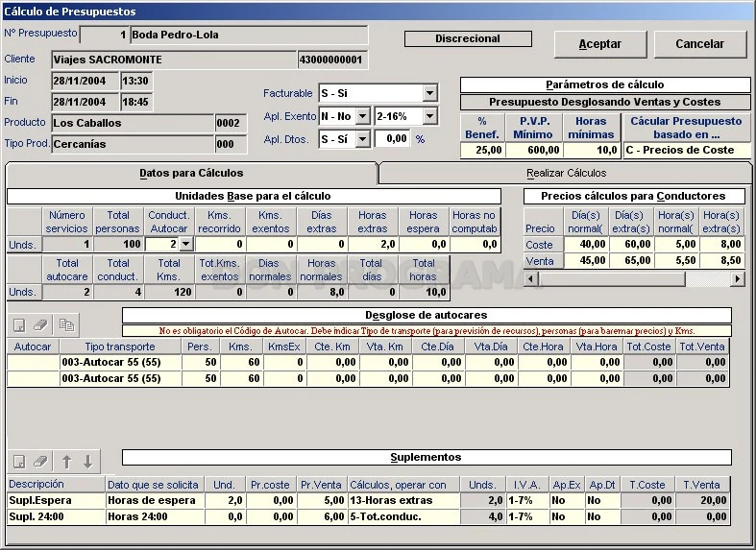Click the Cancelar button
Viewport: 756px width, 550px height.
coord(699,44)
